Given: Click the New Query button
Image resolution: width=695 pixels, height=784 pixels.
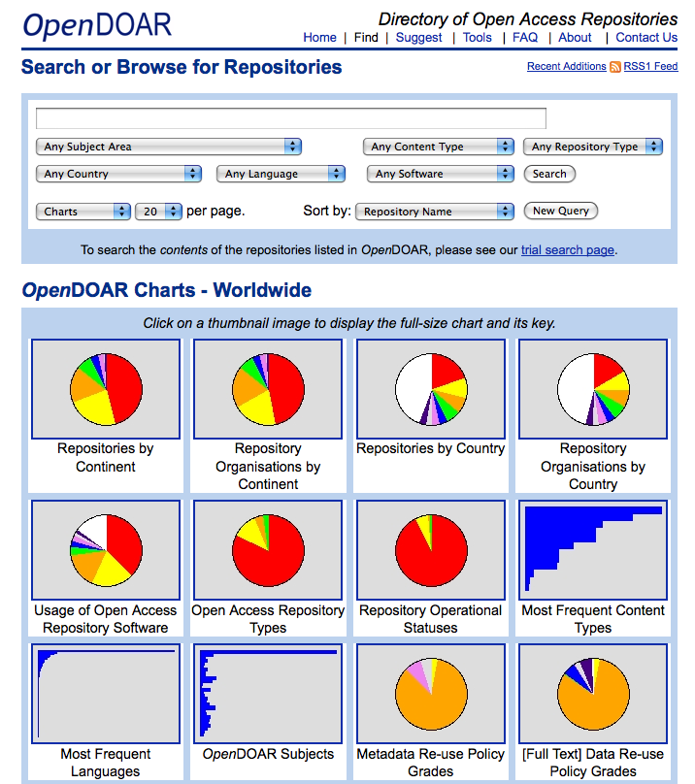Looking at the screenshot, I should pyautogui.click(x=560, y=211).
